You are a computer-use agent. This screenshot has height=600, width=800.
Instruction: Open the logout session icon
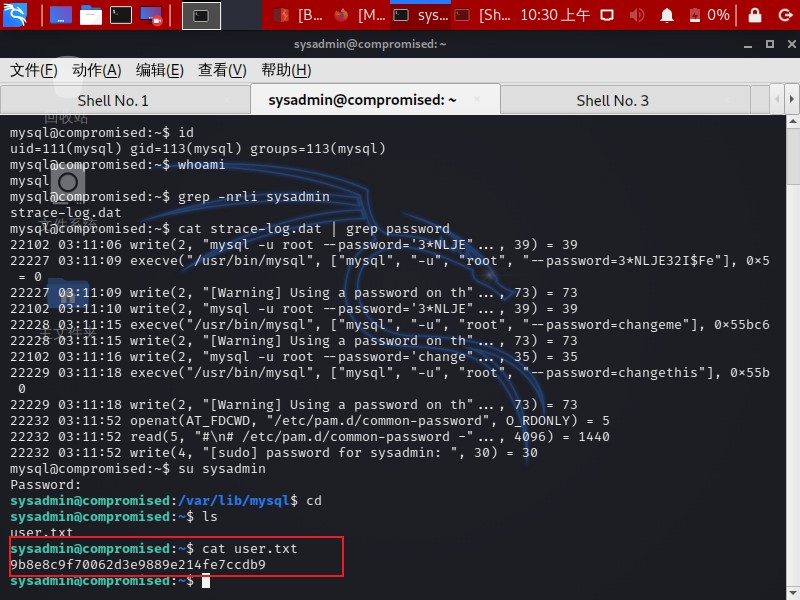tap(785, 15)
